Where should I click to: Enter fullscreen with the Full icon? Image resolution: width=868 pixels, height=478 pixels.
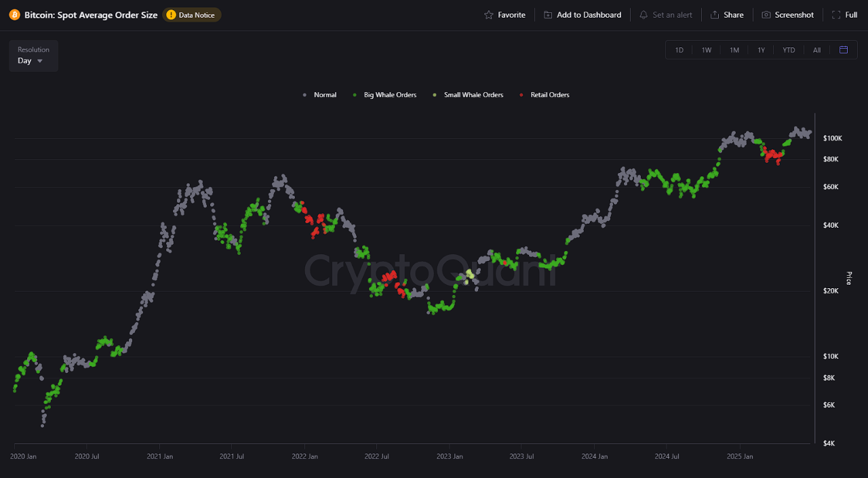pyautogui.click(x=835, y=14)
